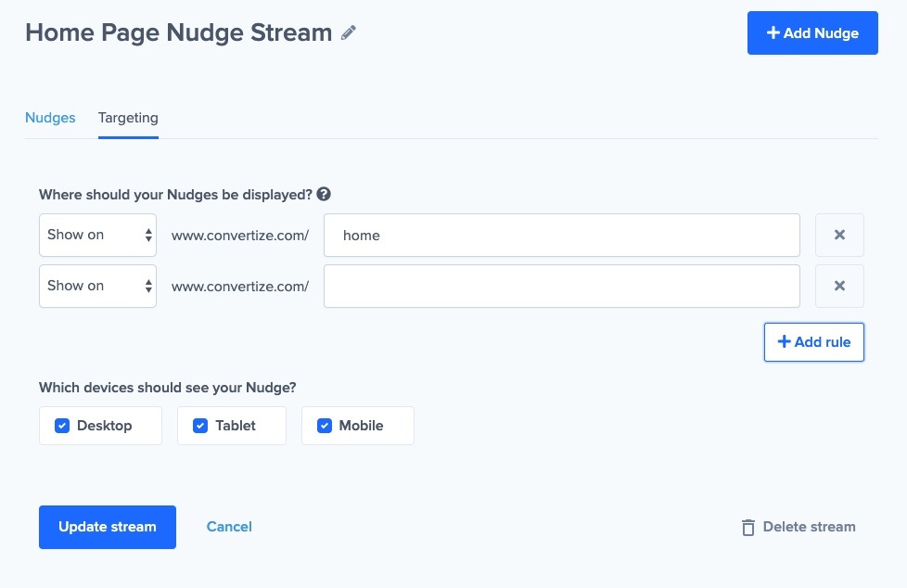Screen dimensions: 907x588
Task: Remove the rule containing 'home'
Action: [839, 236]
